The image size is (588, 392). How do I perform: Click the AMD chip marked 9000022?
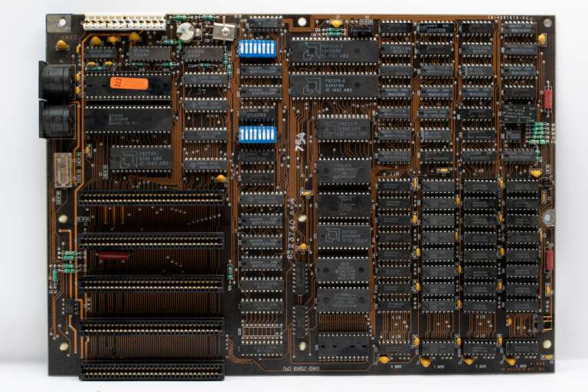click(x=344, y=237)
